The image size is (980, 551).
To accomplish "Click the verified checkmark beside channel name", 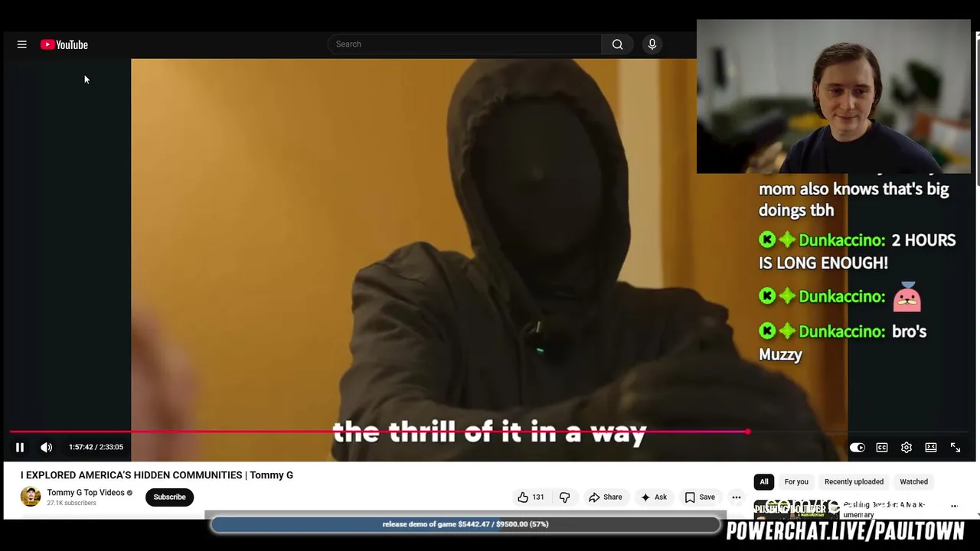I will coord(129,493).
